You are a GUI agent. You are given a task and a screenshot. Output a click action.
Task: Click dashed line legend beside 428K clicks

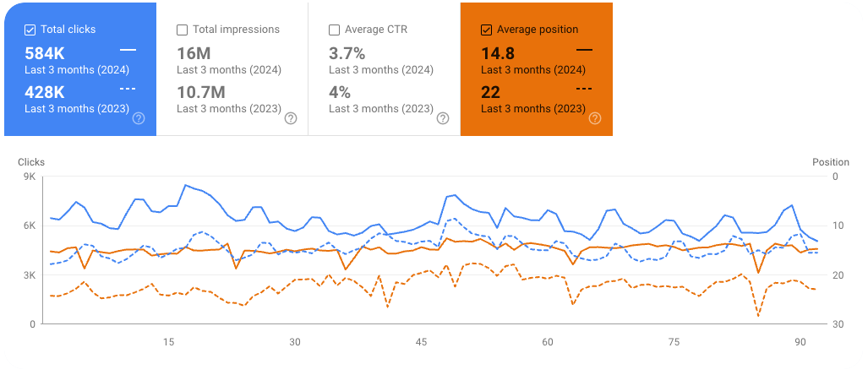click(128, 89)
